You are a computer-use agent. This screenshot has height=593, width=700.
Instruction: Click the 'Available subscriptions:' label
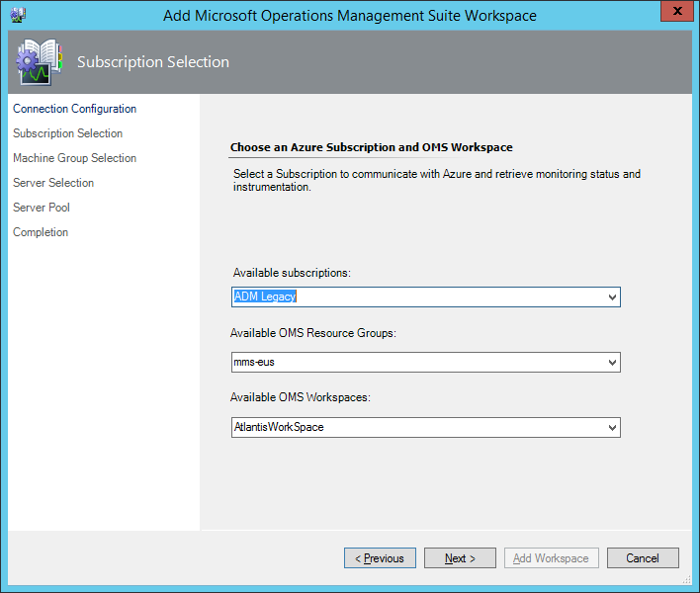click(292, 273)
